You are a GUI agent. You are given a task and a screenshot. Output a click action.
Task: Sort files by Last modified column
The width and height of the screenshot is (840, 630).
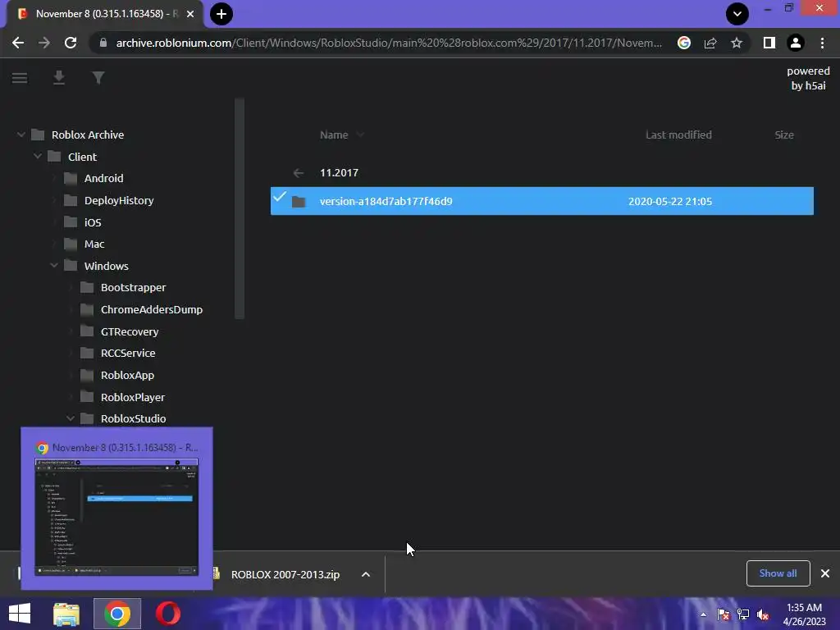[678, 135]
